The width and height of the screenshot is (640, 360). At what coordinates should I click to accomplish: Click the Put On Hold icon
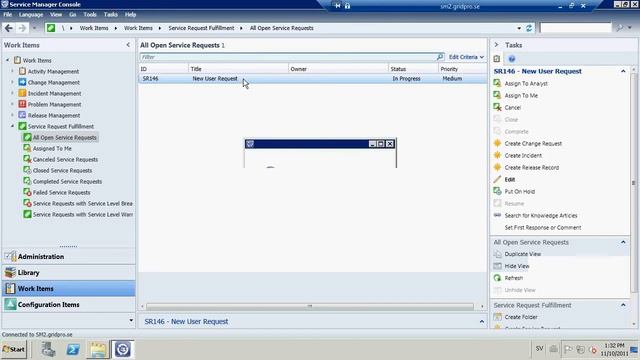[x=497, y=191]
